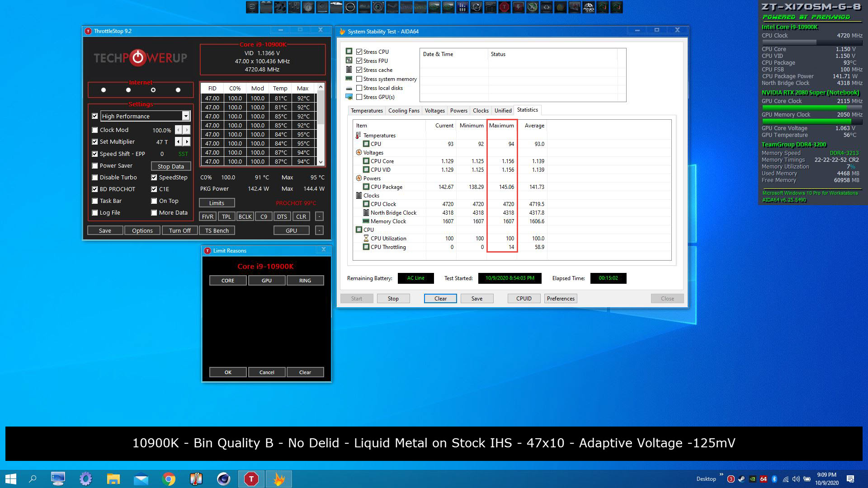Image resolution: width=868 pixels, height=488 pixels.
Task: Click the Stop button in AIDA64
Action: [393, 298]
